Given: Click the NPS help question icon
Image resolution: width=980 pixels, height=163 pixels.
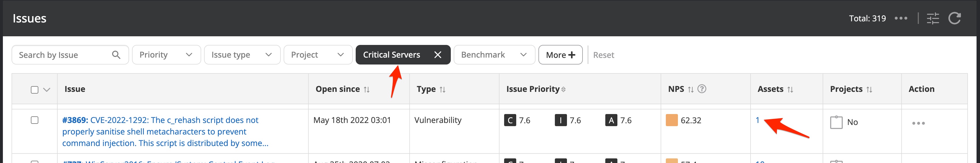Looking at the screenshot, I should tap(702, 89).
